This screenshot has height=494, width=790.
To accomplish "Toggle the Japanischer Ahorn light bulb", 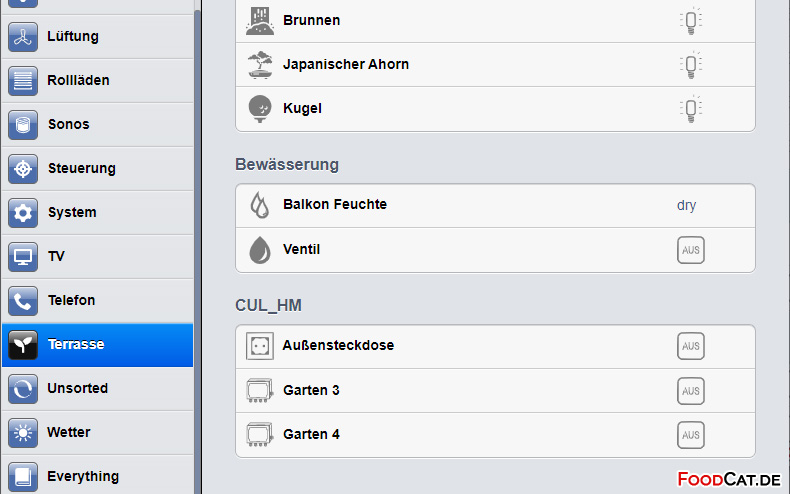I will (x=691, y=65).
